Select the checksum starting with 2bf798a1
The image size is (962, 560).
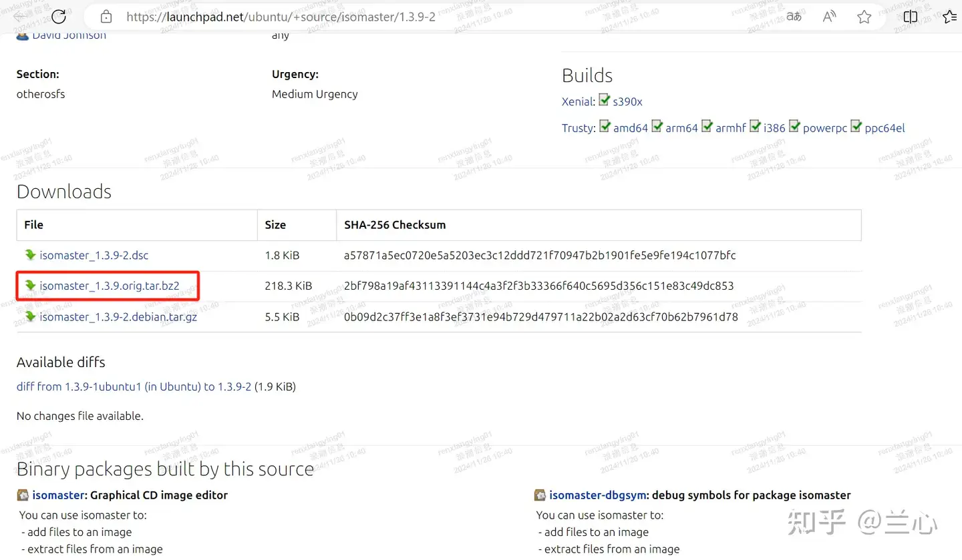539,286
